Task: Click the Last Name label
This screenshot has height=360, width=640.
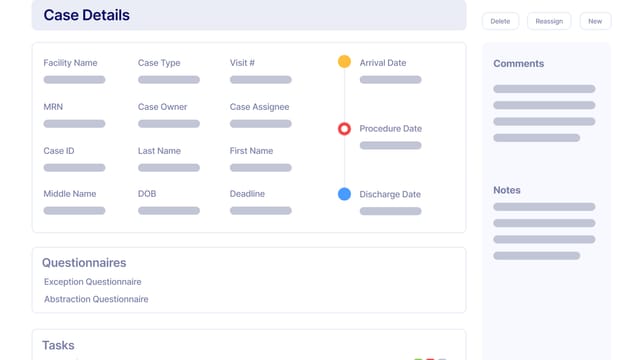Action: [x=159, y=151]
